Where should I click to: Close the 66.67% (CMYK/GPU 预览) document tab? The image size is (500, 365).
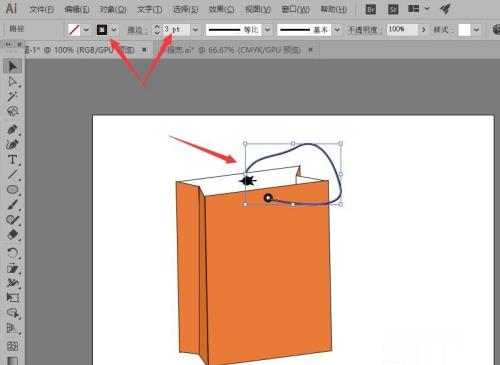point(310,50)
